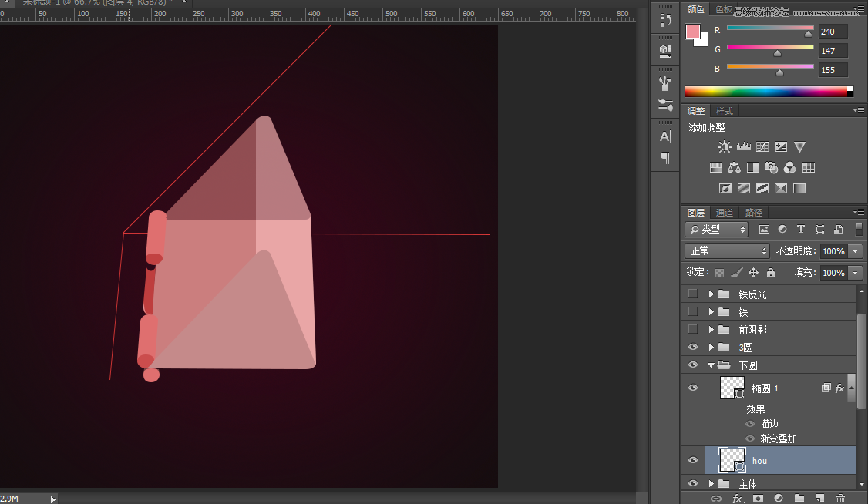The image size is (868, 504).
Task: Add a Photo Filter adjustment (camera icon)
Action: point(771,167)
